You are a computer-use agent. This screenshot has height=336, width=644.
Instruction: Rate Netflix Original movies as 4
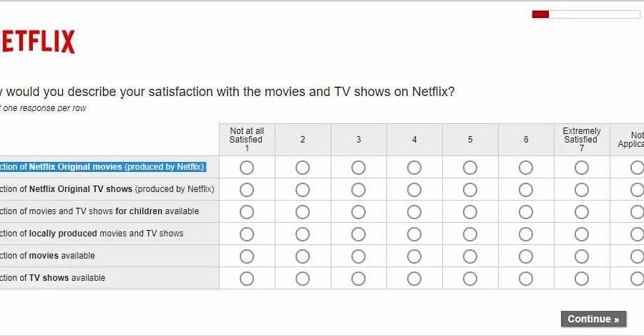click(x=414, y=168)
